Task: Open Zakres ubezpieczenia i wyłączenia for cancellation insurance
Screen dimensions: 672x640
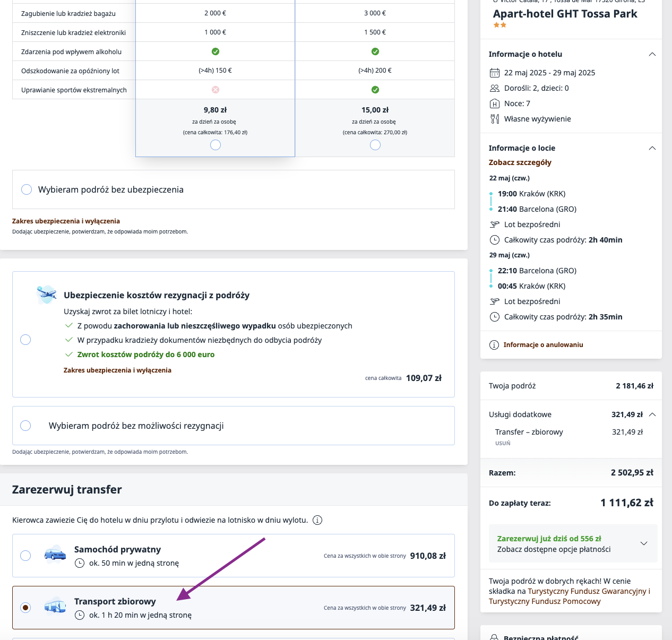Action: tap(117, 370)
